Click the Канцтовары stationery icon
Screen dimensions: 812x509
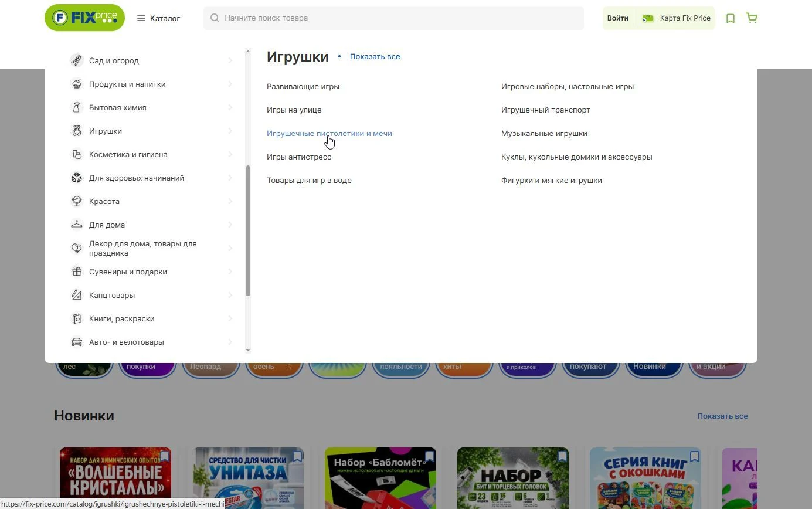pos(77,295)
